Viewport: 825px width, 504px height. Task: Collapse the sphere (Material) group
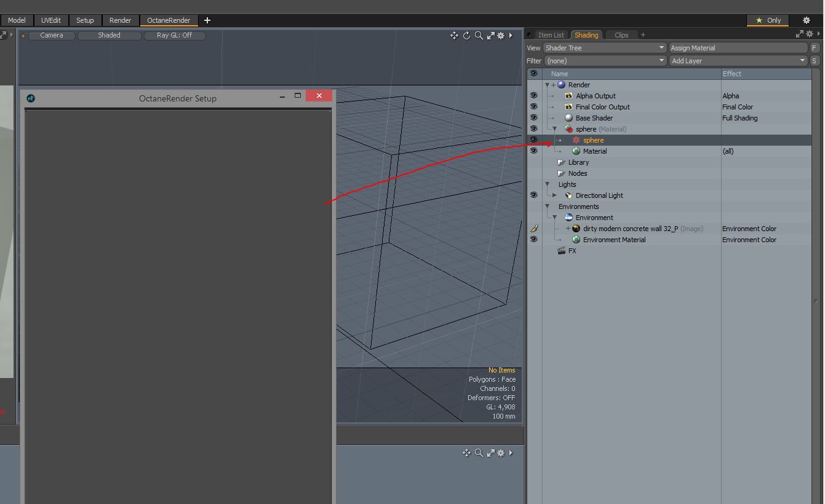554,129
